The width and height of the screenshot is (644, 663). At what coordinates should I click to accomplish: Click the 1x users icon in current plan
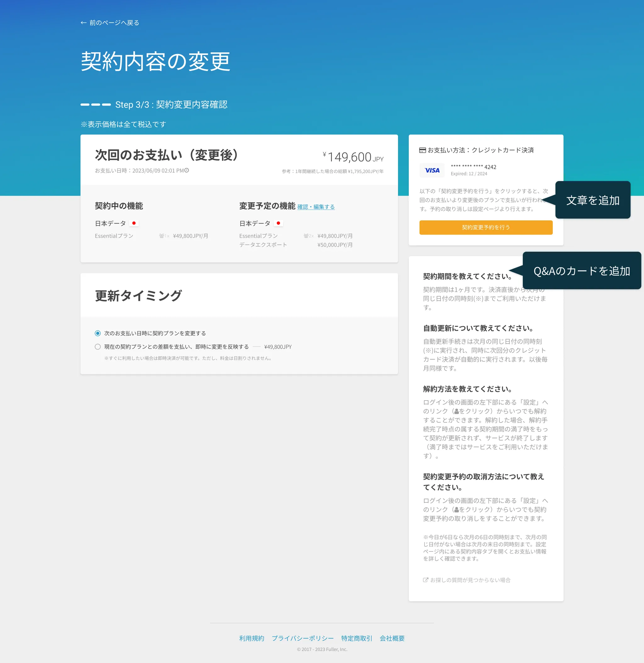coord(162,236)
